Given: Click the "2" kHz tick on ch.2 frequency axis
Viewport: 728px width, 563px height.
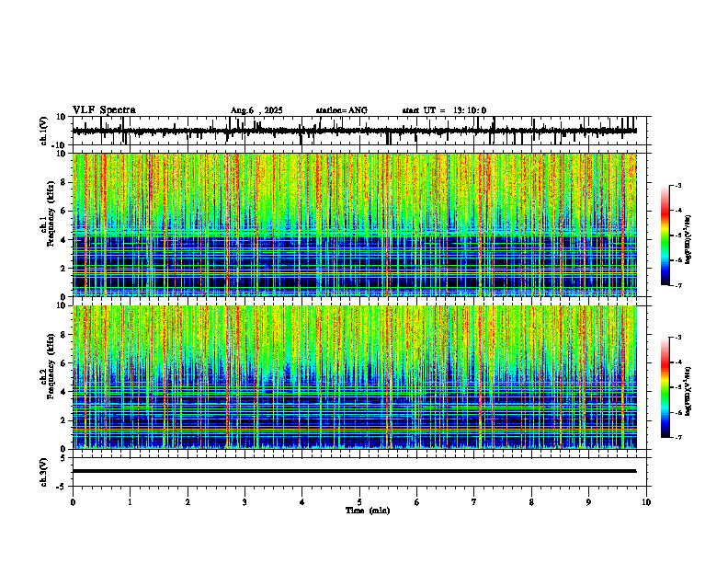Looking at the screenshot, I should point(64,420).
